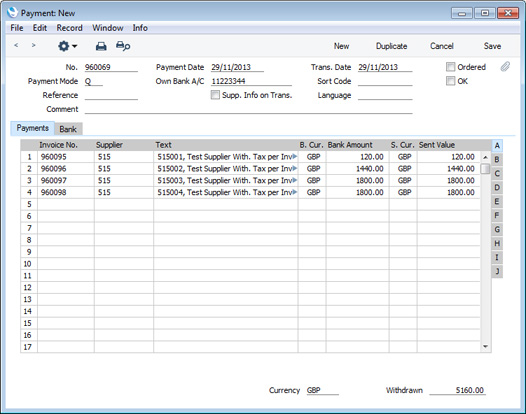
Task: Go to next record arrow
Action: pos(33,45)
